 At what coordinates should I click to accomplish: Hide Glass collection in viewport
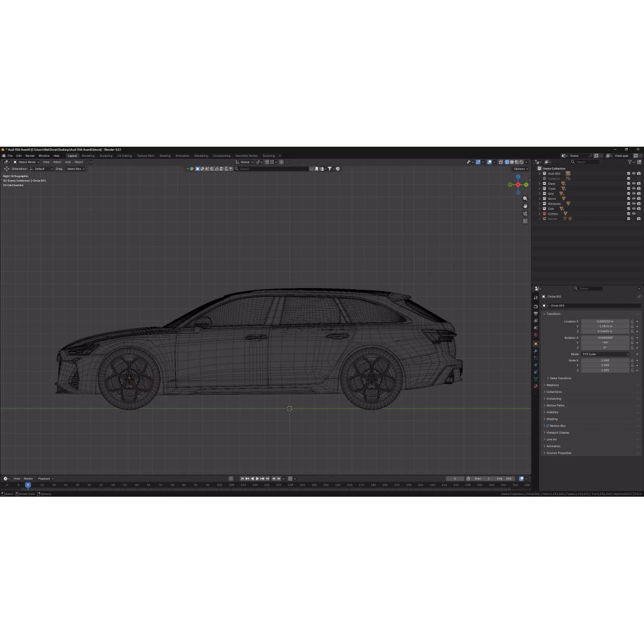coord(633,184)
